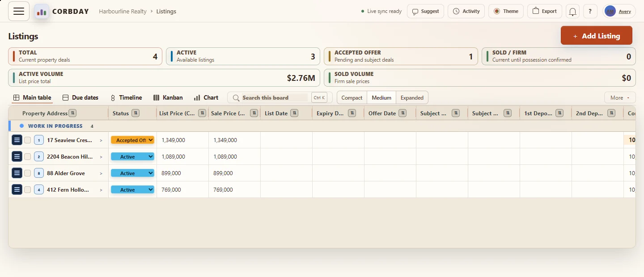
Task: Click the number badge 1 on Seaview row
Action: click(x=39, y=140)
